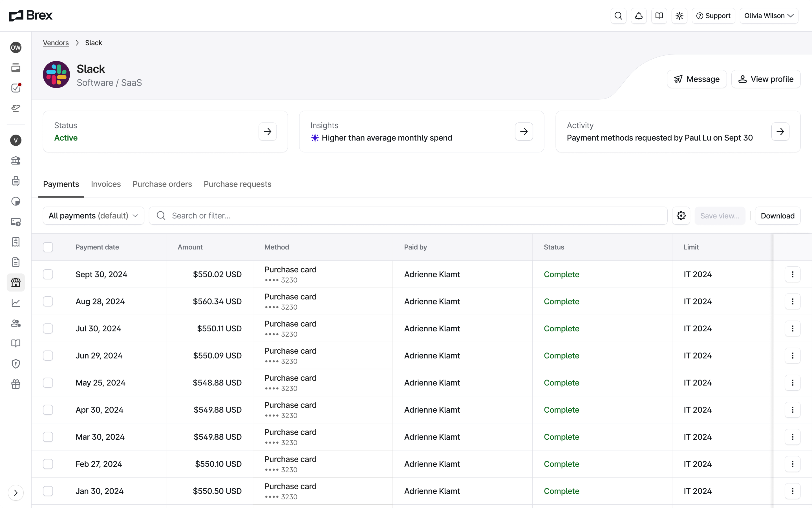Check the Mar 30, 2024 payment row
The width and height of the screenshot is (812, 508).
click(48, 437)
